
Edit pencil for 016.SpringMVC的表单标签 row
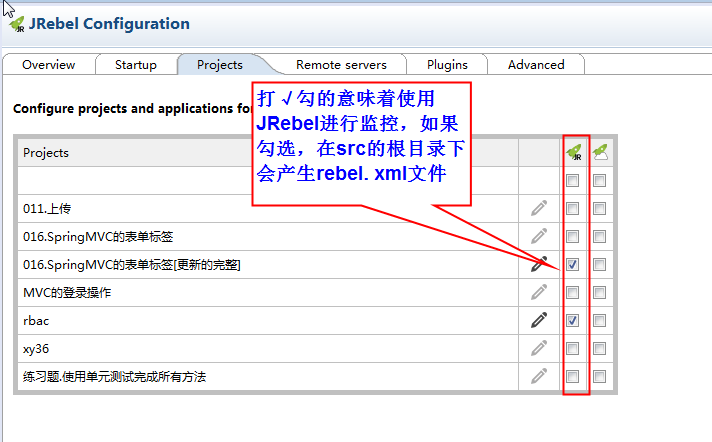539,236
